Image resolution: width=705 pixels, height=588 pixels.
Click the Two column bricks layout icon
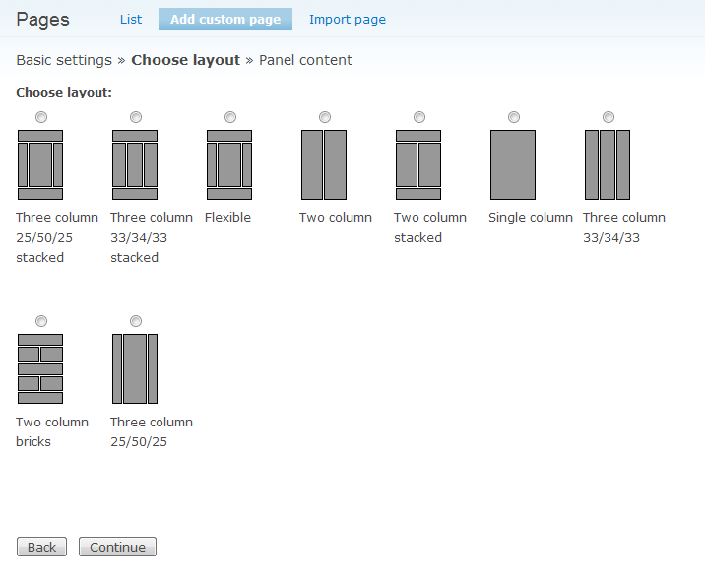pos(40,368)
